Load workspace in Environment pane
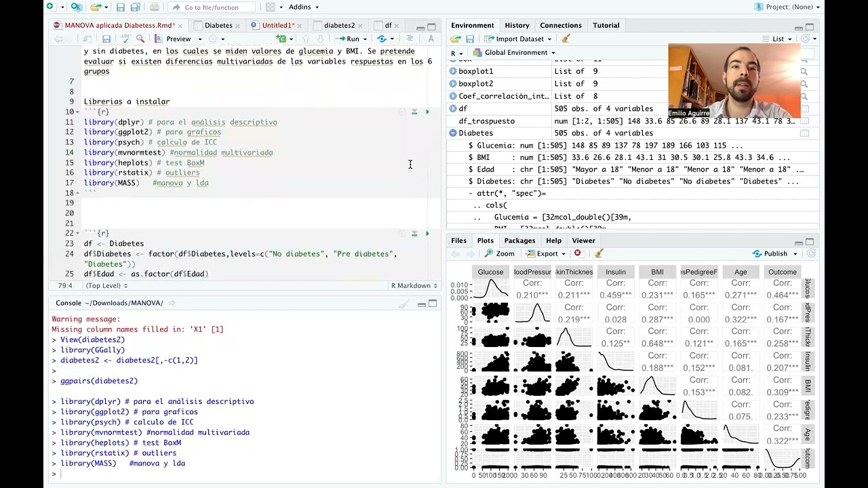The height and width of the screenshot is (488, 868). tap(456, 39)
